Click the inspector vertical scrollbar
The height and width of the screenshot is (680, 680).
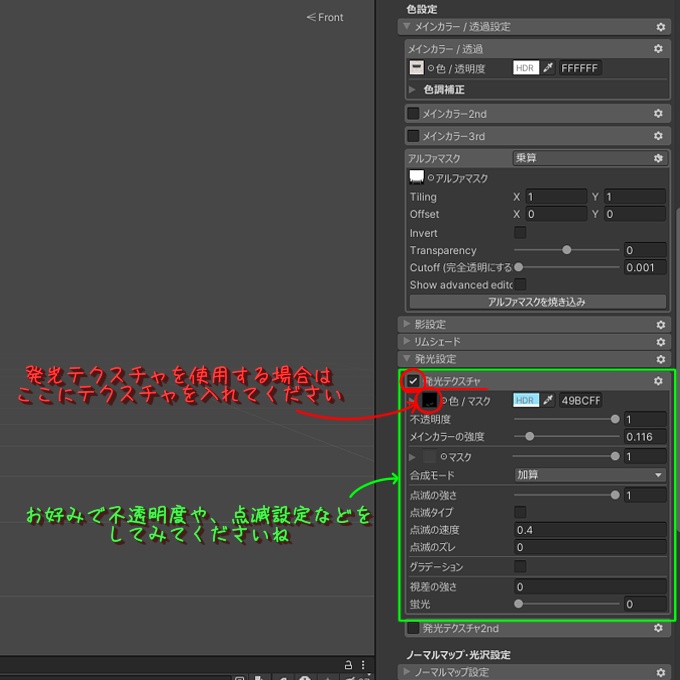[x=677, y=369]
